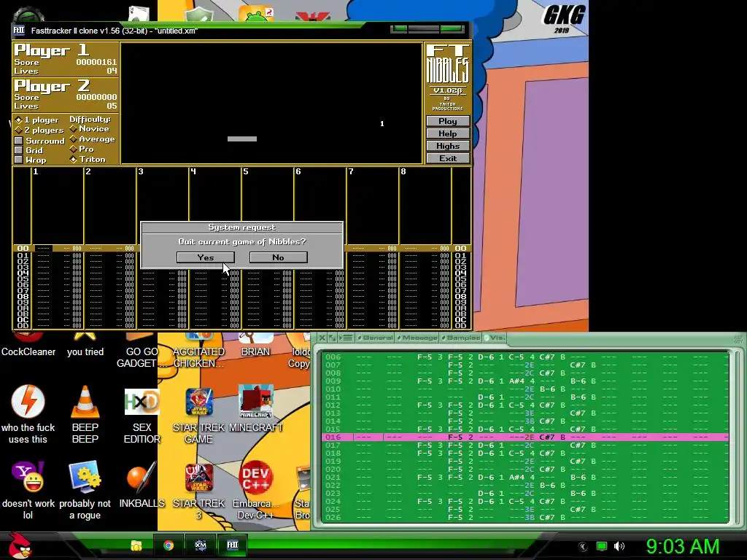Set difficulty to Pro
This screenshot has width=747, height=560.
pyautogui.click(x=82, y=149)
